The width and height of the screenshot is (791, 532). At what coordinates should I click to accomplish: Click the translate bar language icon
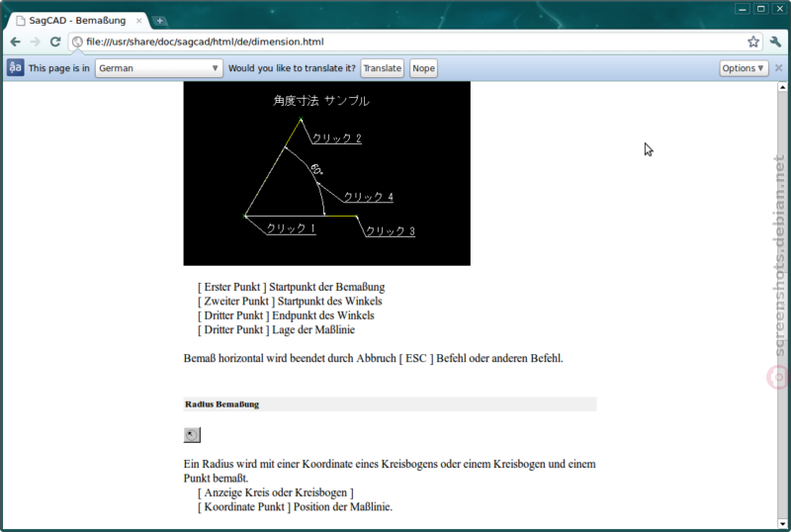pos(15,67)
